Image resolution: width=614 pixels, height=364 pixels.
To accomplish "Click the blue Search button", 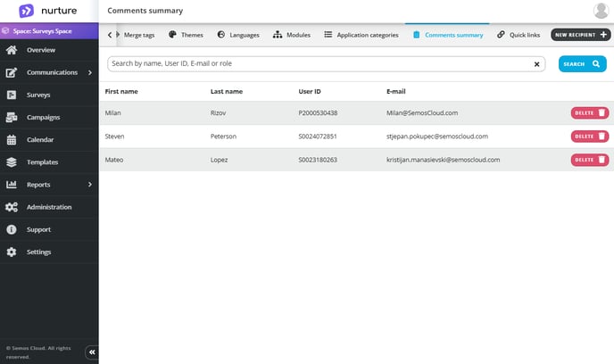I will (582, 64).
